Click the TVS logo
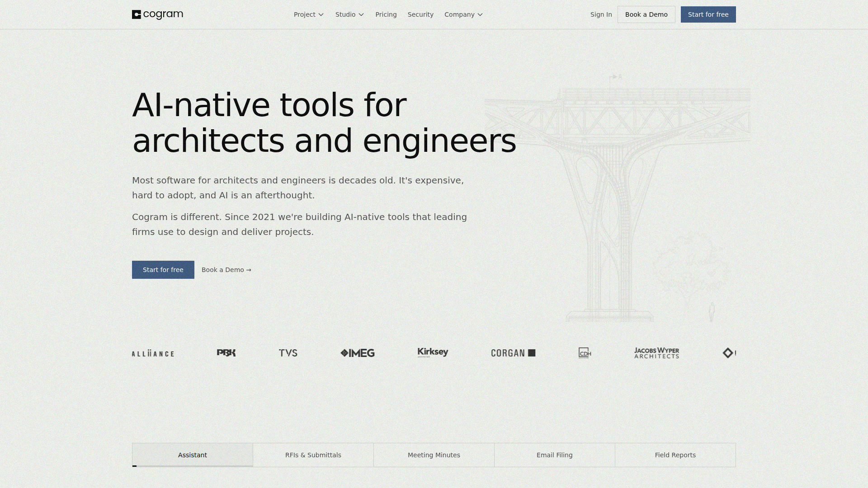The height and width of the screenshot is (488, 868). [x=288, y=353]
